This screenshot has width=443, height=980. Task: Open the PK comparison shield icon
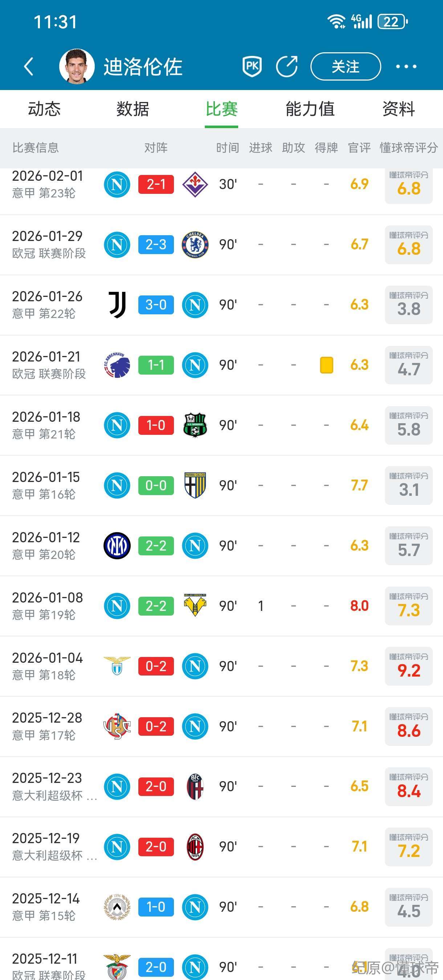click(252, 66)
